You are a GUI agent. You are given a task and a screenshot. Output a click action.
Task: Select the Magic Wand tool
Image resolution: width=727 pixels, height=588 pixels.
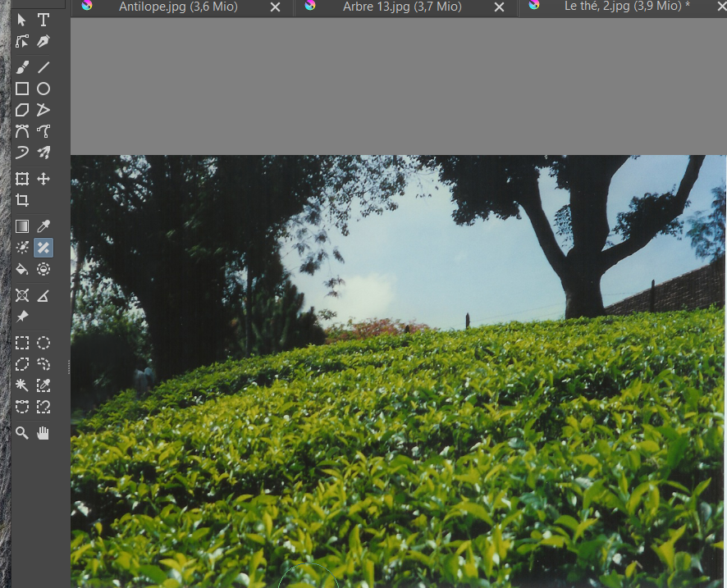(22, 385)
